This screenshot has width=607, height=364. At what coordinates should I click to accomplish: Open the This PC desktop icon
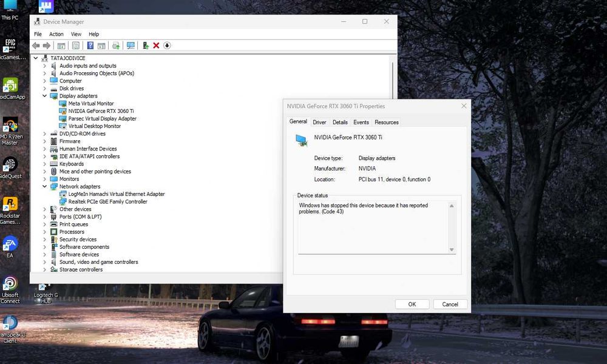(x=10, y=10)
